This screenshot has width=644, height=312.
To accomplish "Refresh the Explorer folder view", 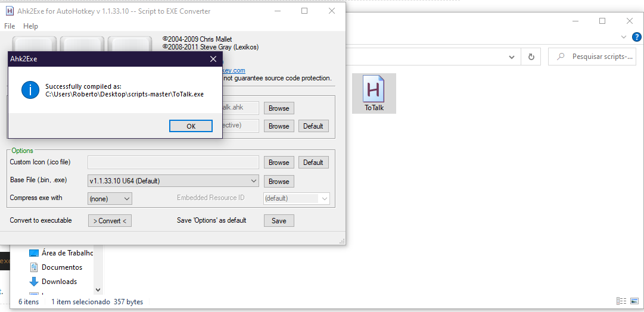I will click(x=531, y=57).
